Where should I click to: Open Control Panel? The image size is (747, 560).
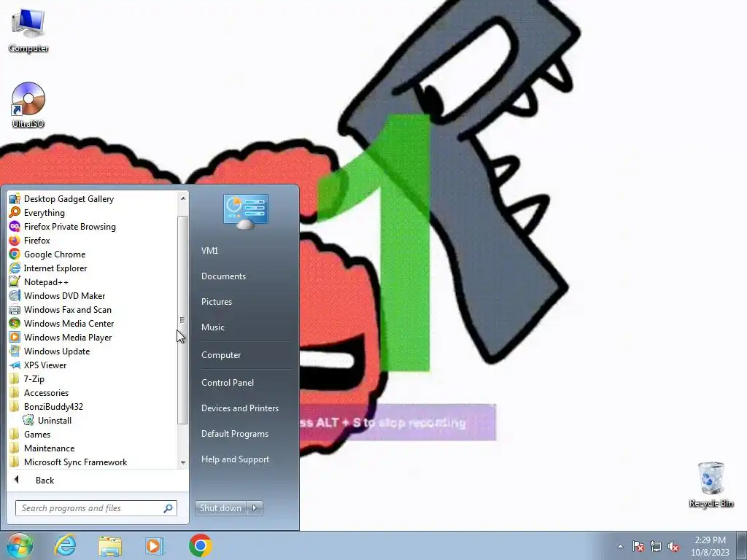228,383
